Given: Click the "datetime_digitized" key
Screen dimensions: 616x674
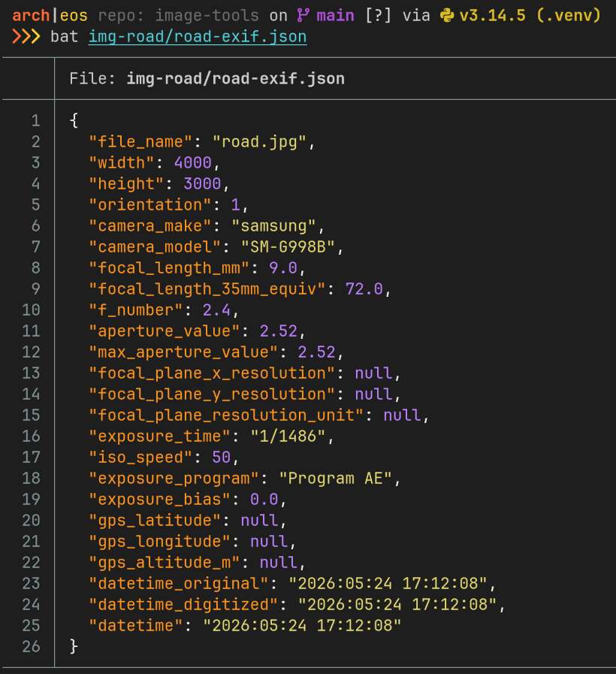Looking at the screenshot, I should pos(183,605).
